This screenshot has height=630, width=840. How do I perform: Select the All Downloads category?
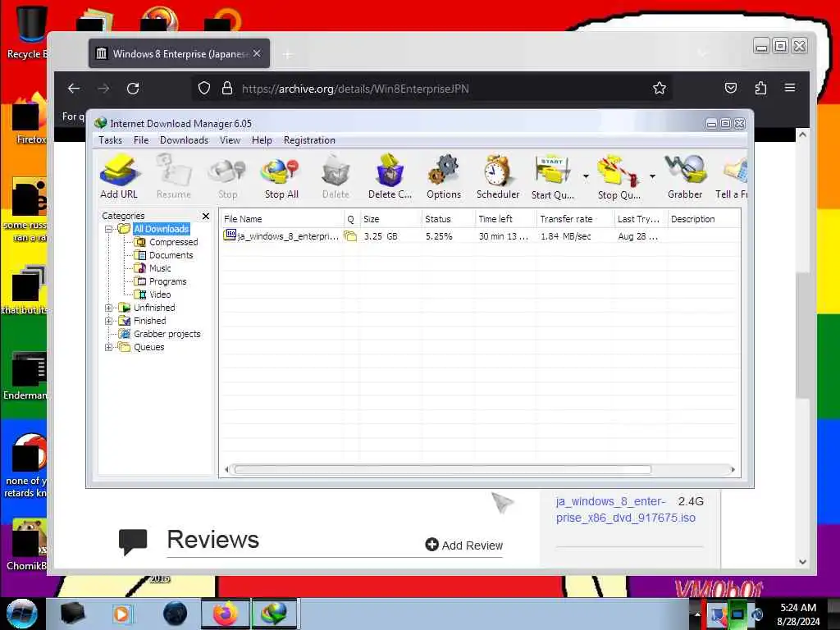(x=162, y=230)
